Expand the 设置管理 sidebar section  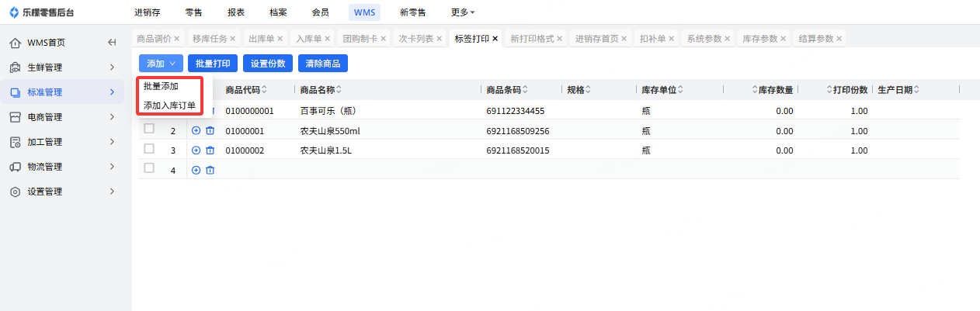(x=112, y=192)
